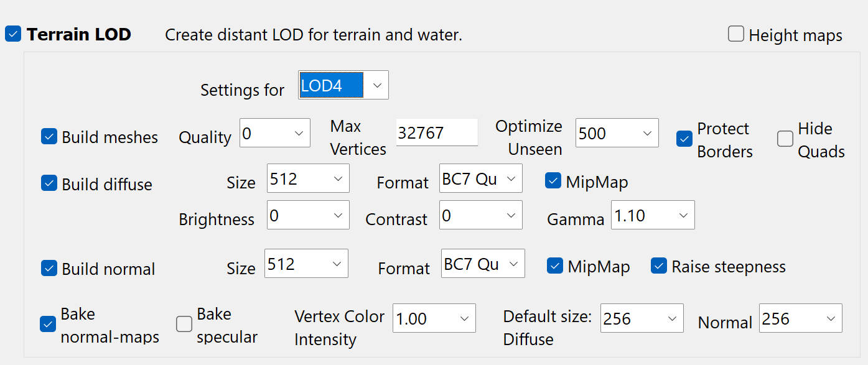
Task: Uncheck the Terrain LOD checkbox
Action: point(13,34)
